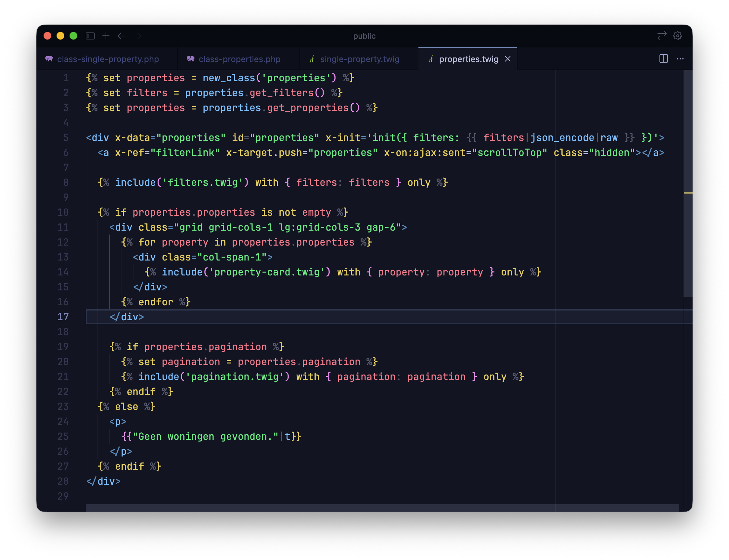Image resolution: width=729 pixels, height=560 pixels.
Task: Close the properties.twig tab
Action: click(508, 59)
